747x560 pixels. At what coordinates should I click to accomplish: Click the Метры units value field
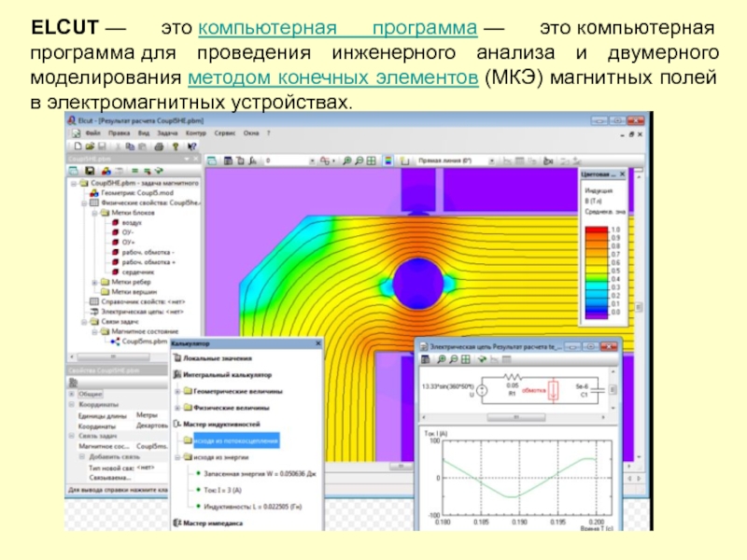(151, 415)
